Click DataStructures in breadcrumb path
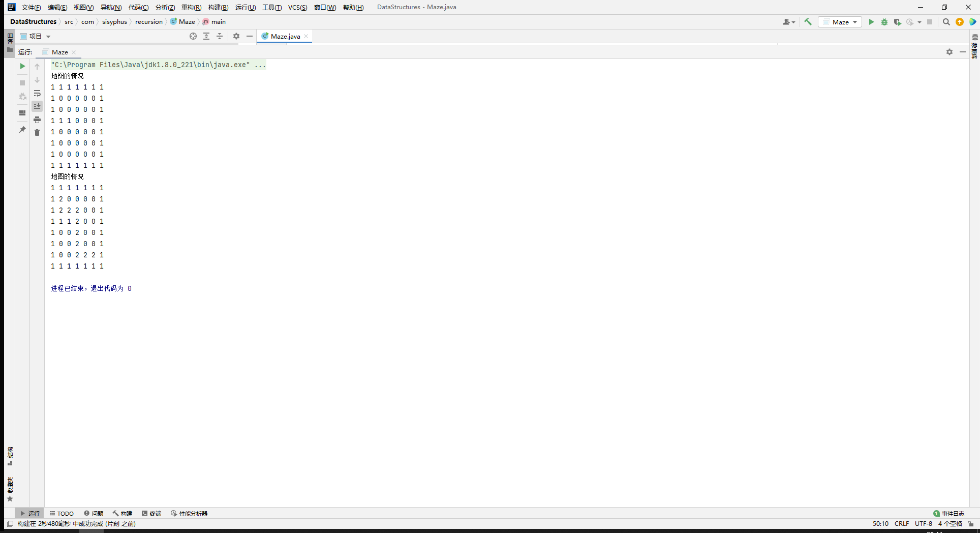The width and height of the screenshot is (980, 533). click(x=33, y=21)
